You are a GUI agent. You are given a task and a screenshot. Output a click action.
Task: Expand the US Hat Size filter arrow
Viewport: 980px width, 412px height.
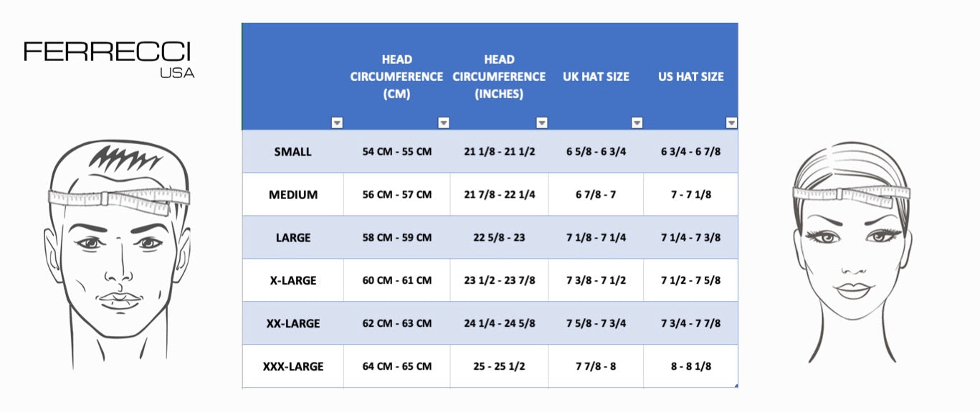731,123
